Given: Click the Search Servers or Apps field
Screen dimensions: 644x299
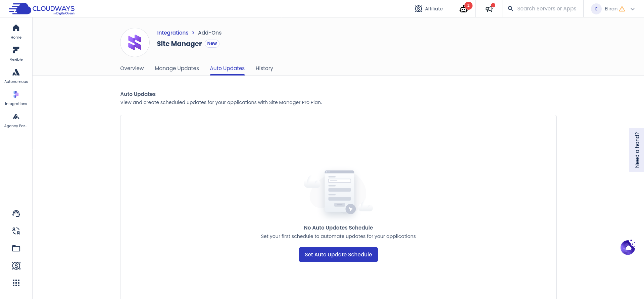Looking at the screenshot, I should [547, 9].
